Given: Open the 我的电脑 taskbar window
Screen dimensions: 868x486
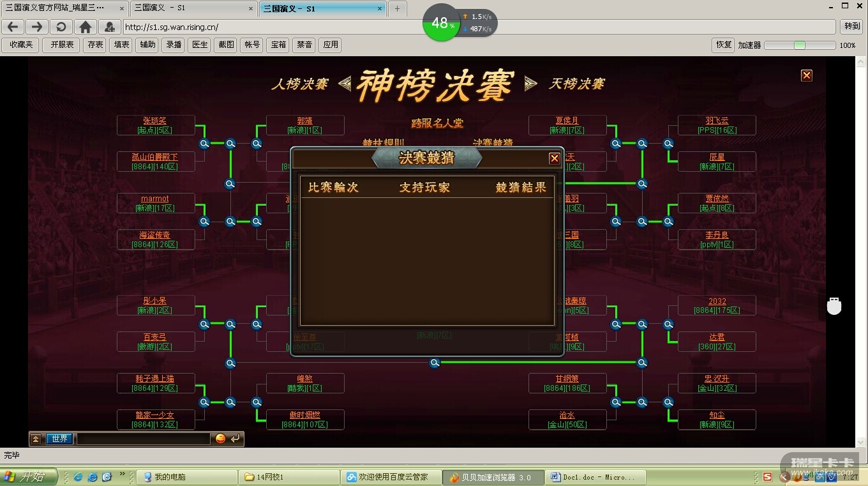Looking at the screenshot, I should tap(186, 477).
